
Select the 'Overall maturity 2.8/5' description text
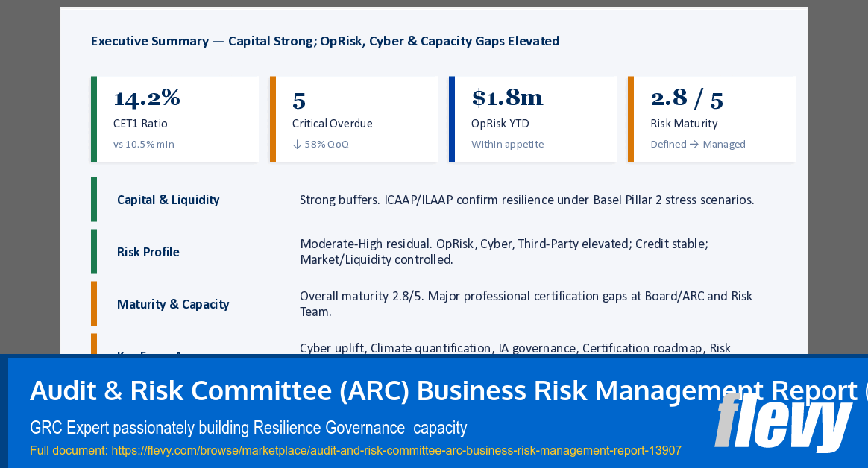[x=525, y=304]
